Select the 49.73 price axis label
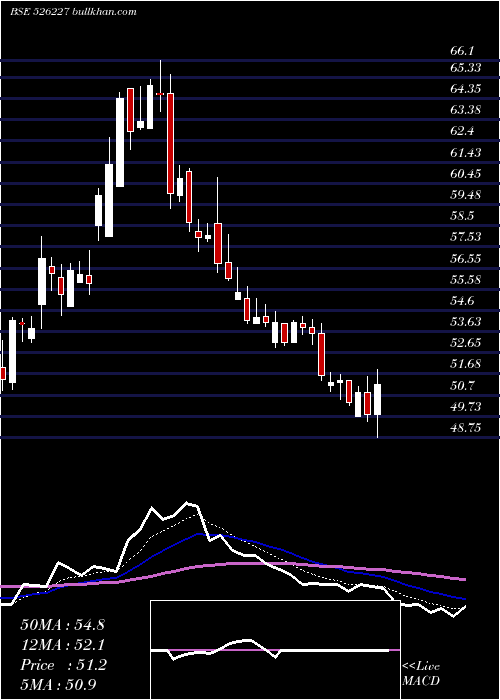Screen dimensions: 500x700 point(466,407)
